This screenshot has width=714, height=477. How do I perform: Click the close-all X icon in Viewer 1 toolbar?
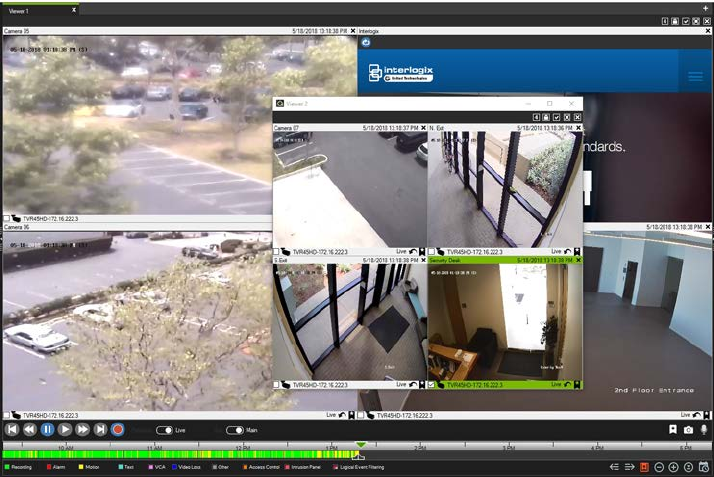706,21
